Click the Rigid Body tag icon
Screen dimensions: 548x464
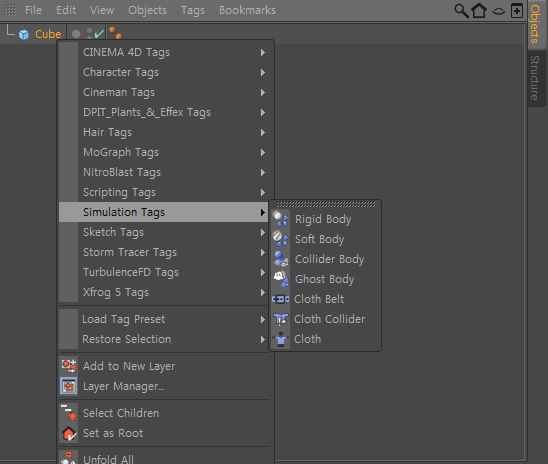coord(281,219)
